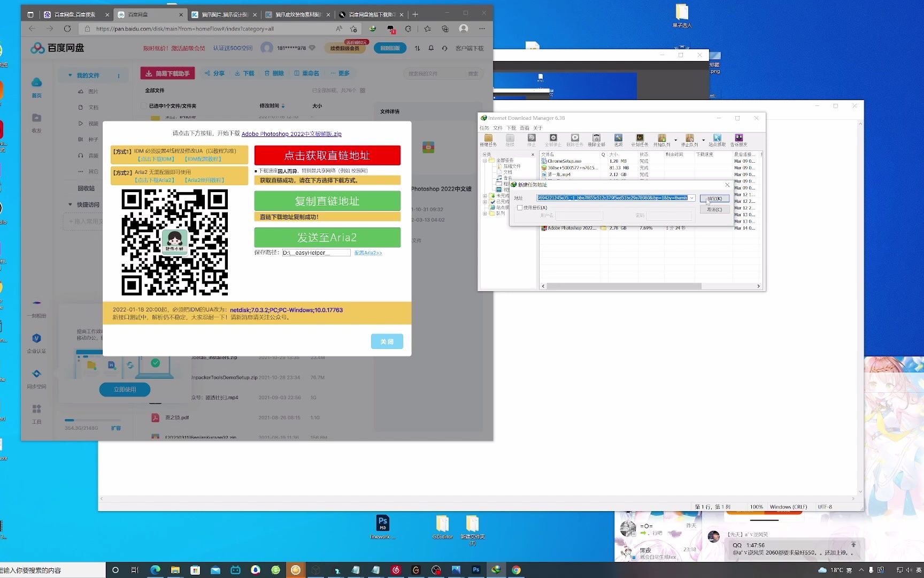Open Adobe Photoshop 2022 zip link
This screenshot has width=924, height=578.
(x=291, y=134)
